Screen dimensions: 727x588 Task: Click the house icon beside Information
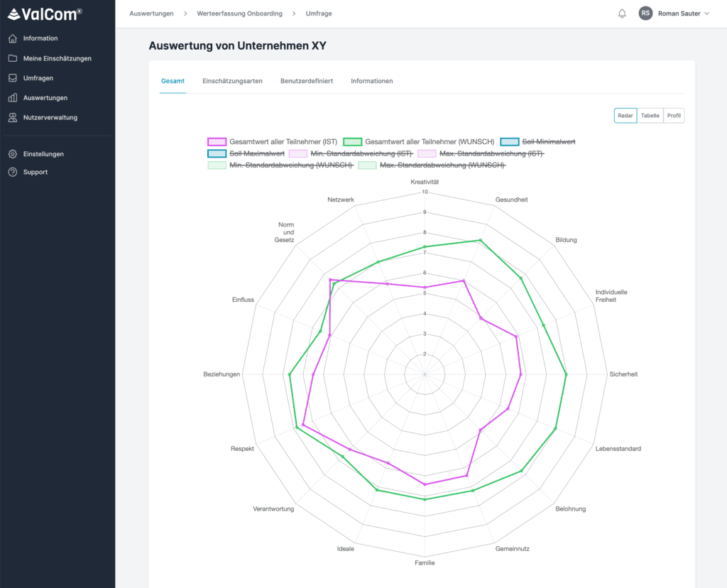(x=13, y=38)
